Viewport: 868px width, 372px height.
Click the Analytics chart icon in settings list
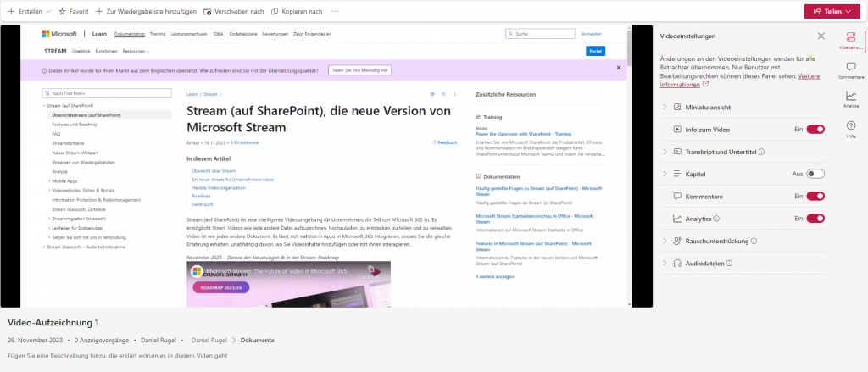click(677, 219)
